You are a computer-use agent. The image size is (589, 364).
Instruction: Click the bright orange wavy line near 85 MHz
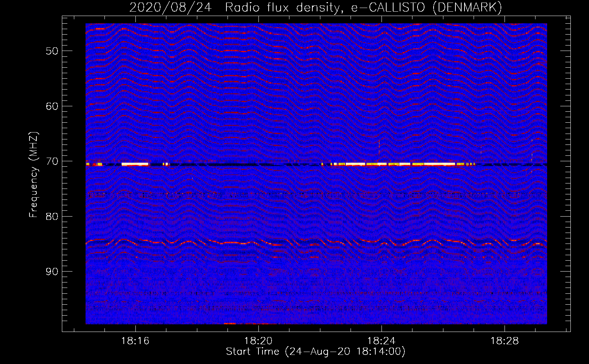coord(316,242)
